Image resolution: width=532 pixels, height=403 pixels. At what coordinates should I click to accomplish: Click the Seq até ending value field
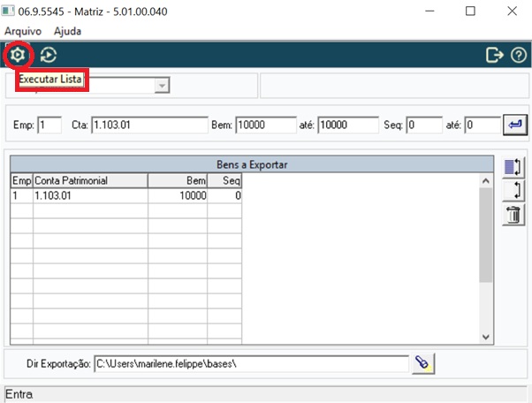coord(483,125)
